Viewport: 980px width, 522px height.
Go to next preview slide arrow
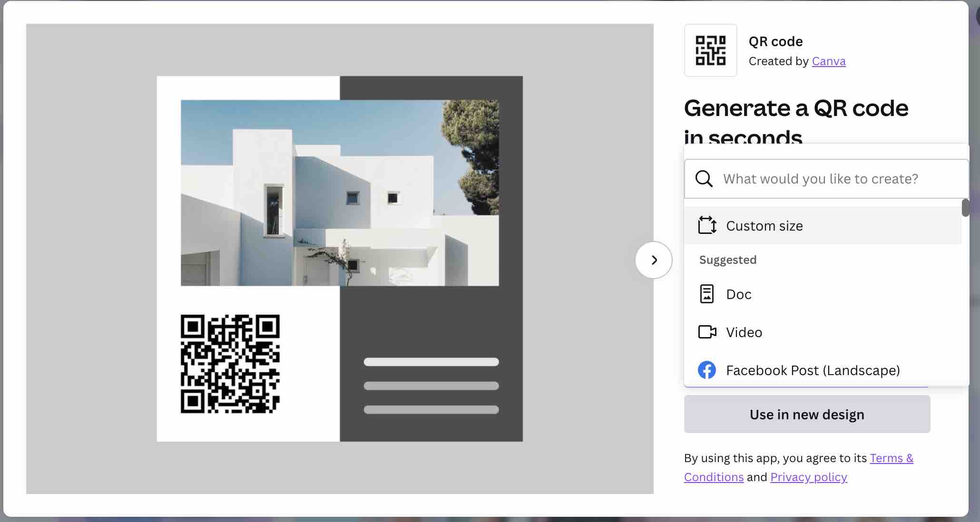[x=654, y=260]
